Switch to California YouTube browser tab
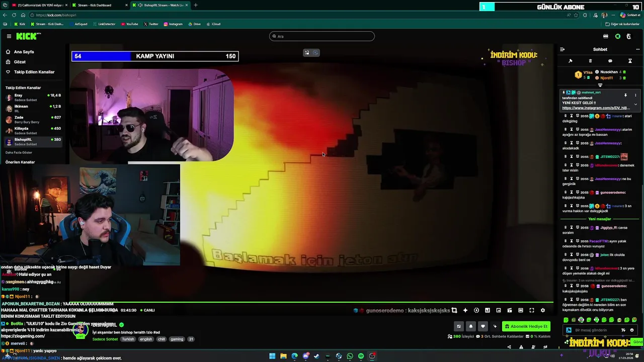This screenshot has height=362, width=644. point(39,5)
